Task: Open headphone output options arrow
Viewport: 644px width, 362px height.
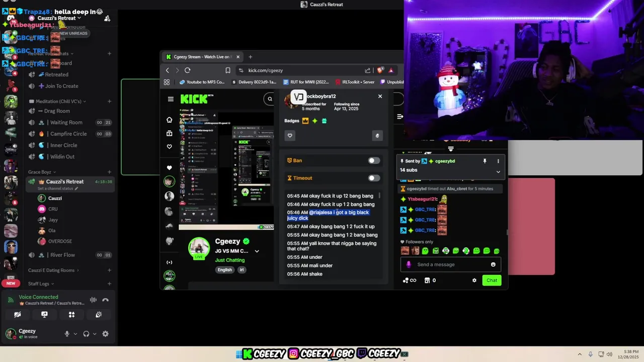Action: click(94, 334)
